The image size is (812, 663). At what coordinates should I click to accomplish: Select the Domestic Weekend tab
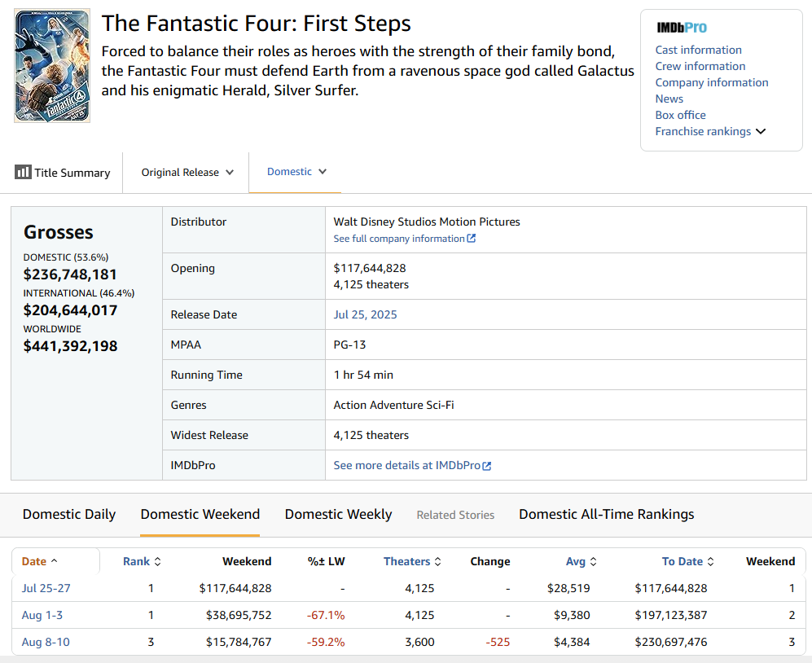(200, 514)
